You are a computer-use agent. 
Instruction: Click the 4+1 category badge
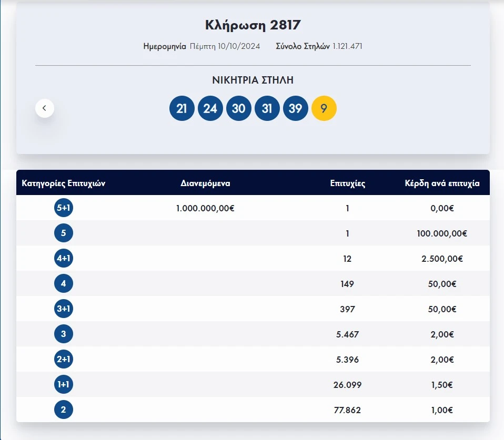point(64,258)
